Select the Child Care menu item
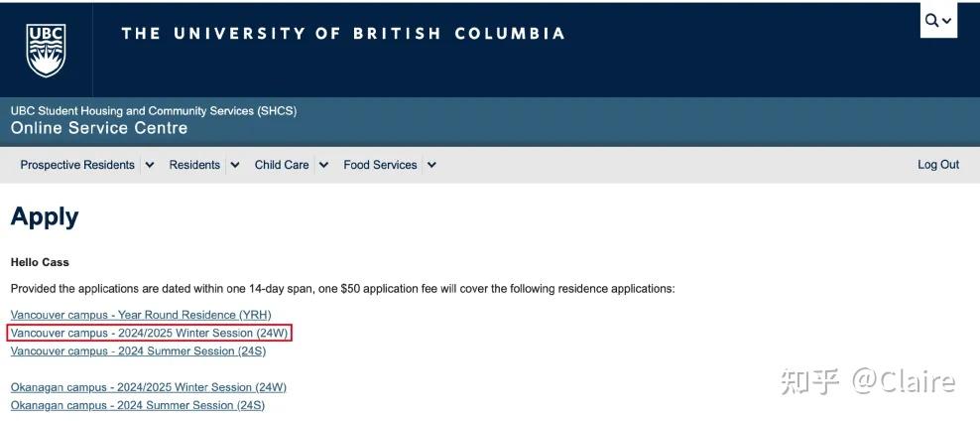 (x=282, y=165)
